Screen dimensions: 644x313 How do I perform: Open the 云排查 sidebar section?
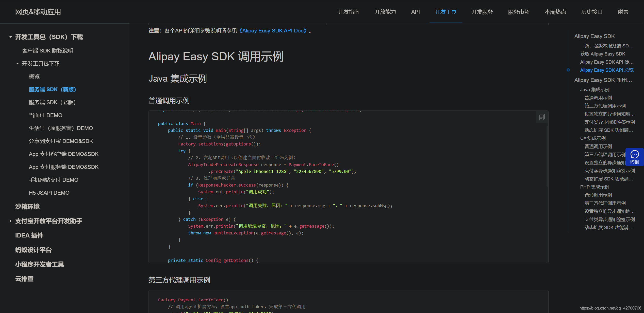click(24, 279)
